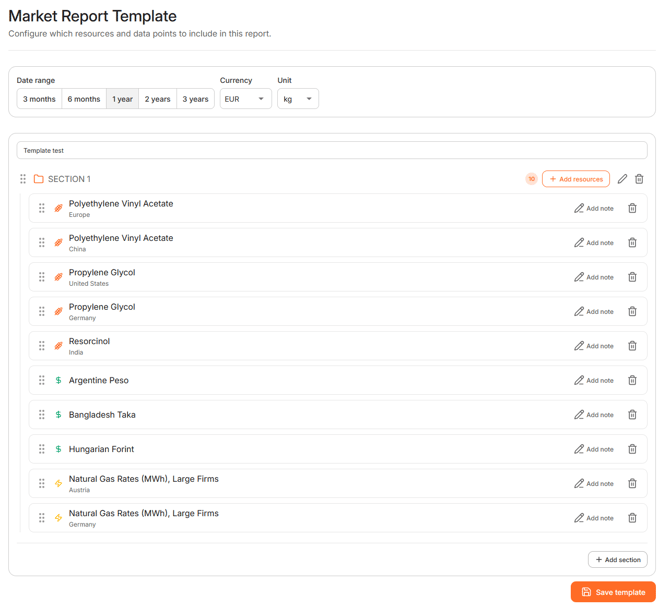
Task: Add note to Natural Gas Rates Austria
Action: coord(594,483)
